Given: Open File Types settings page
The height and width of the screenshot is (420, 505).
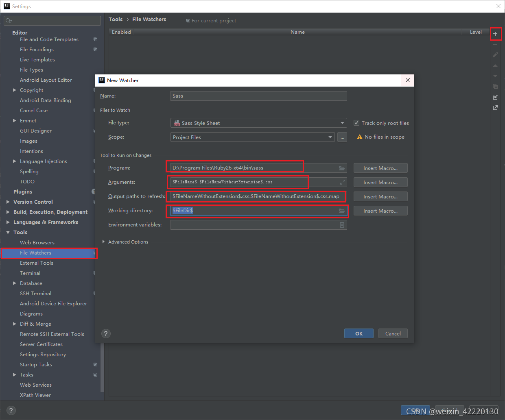Looking at the screenshot, I should tap(31, 70).
